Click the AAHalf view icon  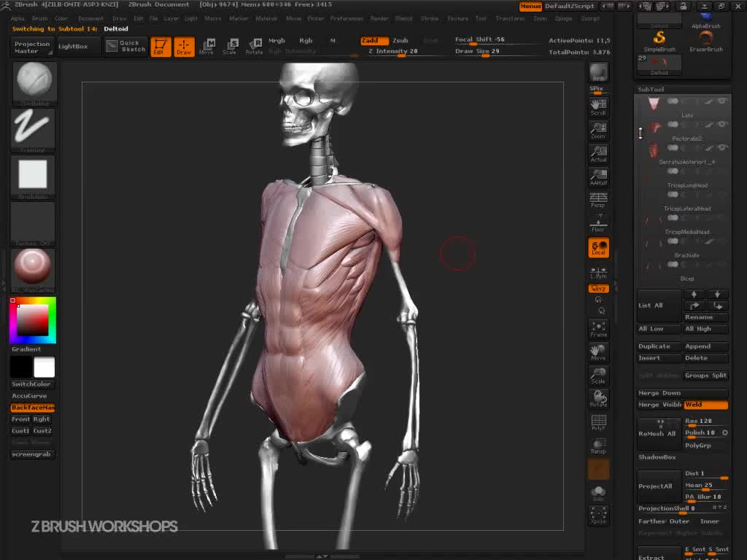pyautogui.click(x=598, y=177)
